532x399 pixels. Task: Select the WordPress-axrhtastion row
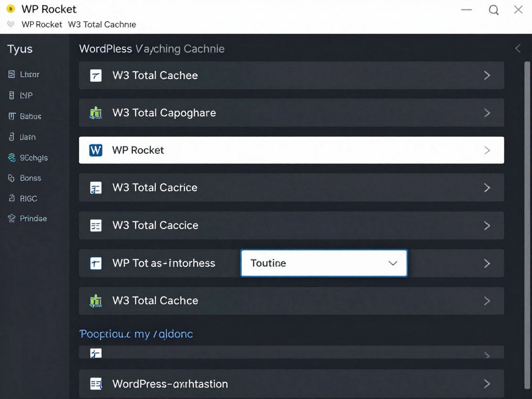point(291,384)
